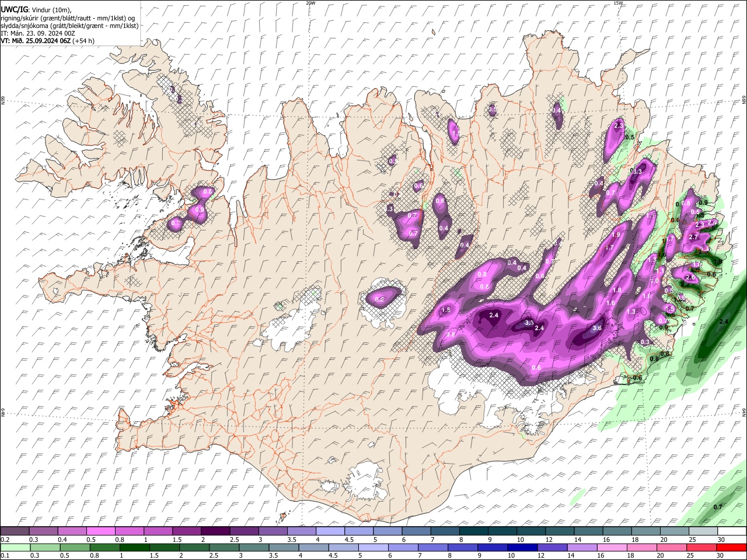Image resolution: width=747 pixels, height=560 pixels.
Task: Pick the snow legend swatch between 14 and 16
Action: tap(587, 531)
